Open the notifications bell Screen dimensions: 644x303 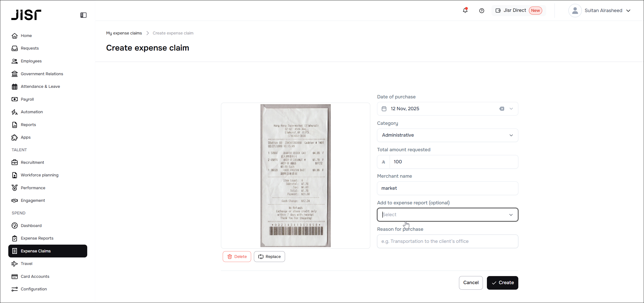[465, 10]
